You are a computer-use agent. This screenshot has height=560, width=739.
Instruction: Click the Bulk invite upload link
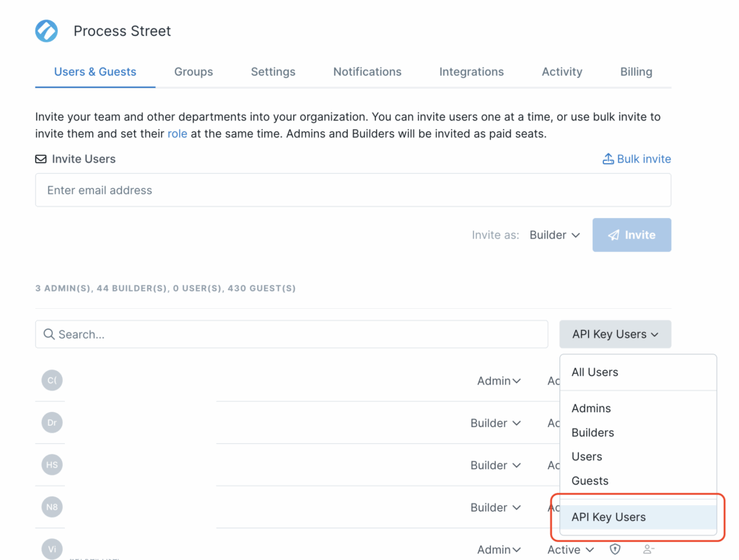637,159
